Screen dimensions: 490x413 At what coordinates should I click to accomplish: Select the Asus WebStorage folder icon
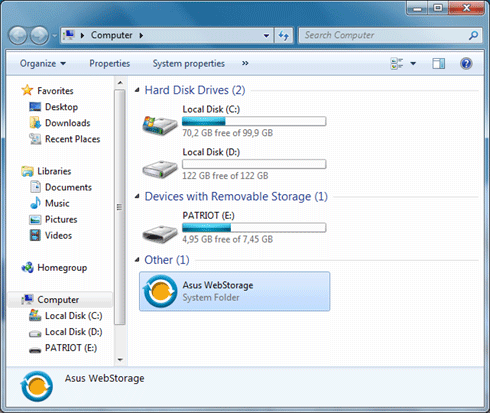coord(160,291)
